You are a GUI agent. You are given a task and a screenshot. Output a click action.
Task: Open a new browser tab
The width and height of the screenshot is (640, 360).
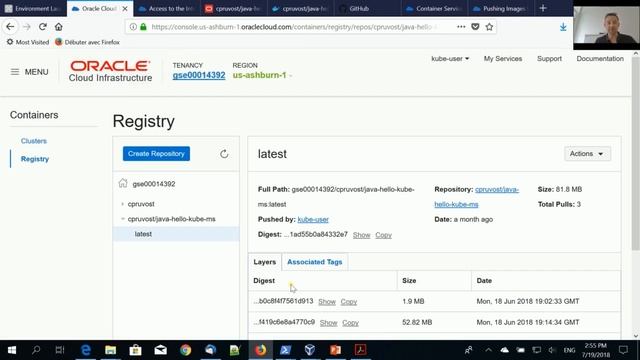pyautogui.click(x=543, y=8)
